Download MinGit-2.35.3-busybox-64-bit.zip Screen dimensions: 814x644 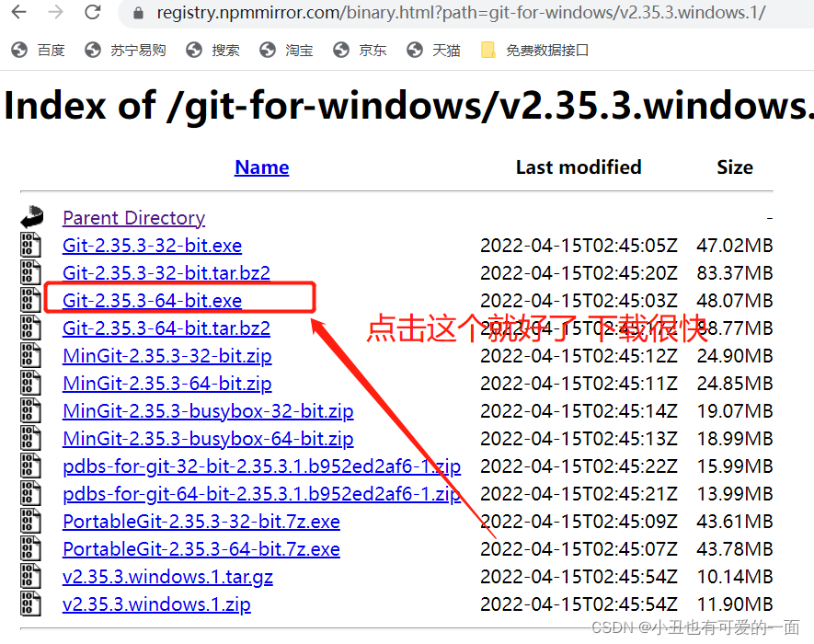[x=208, y=438]
